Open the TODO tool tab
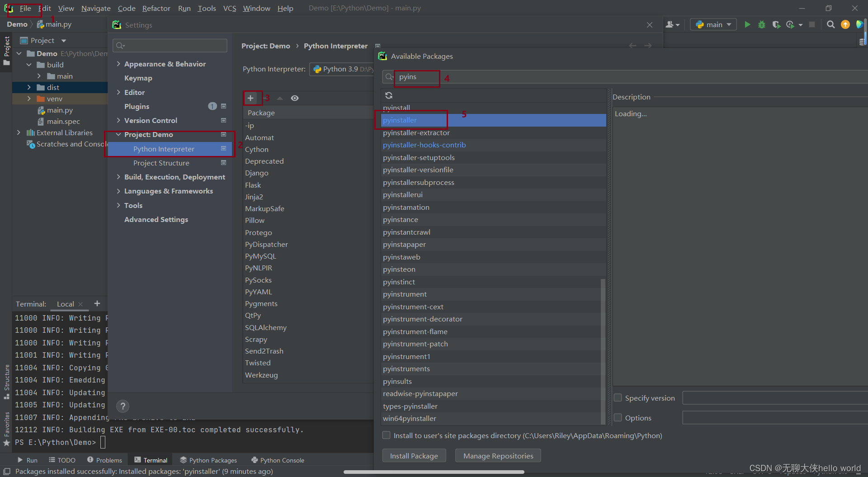Viewport: 868px width, 477px height. 62,460
